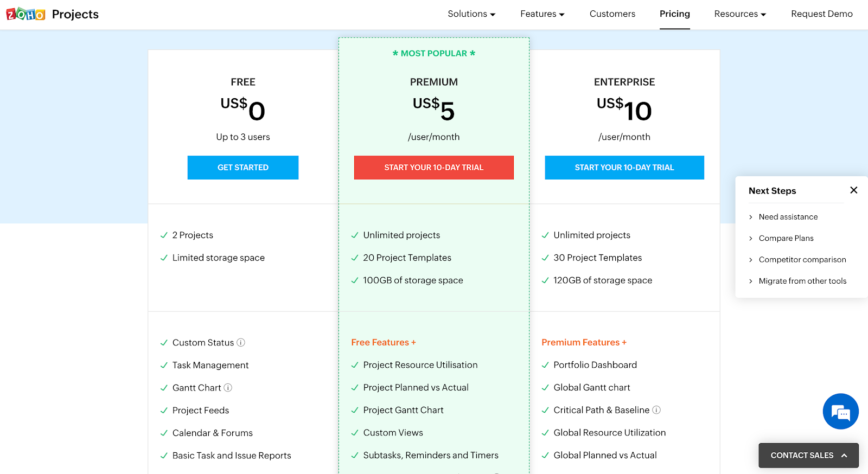Click chevron before Competitor comparison
This screenshot has width=868, height=474.
pyautogui.click(x=751, y=260)
